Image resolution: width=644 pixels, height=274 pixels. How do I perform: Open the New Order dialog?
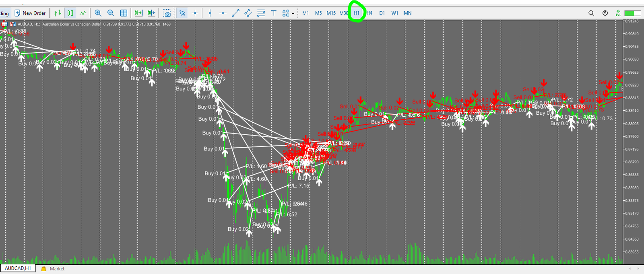pos(30,13)
